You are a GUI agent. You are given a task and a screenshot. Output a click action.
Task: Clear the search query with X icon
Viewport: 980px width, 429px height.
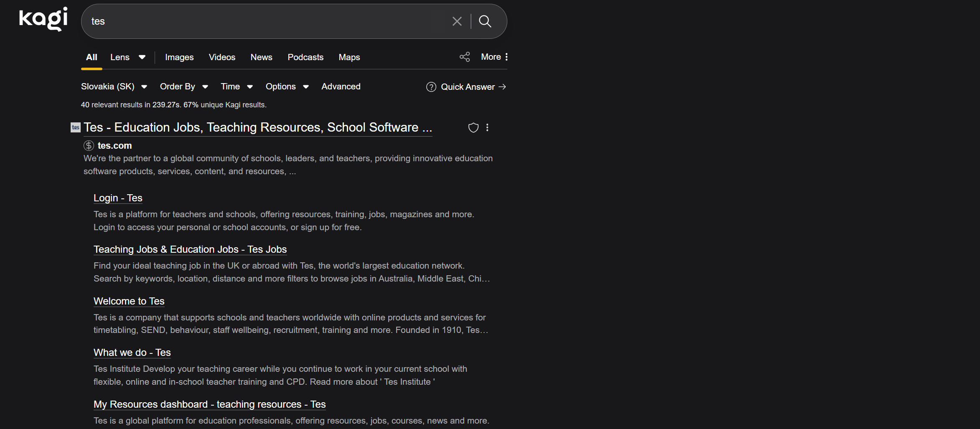pyautogui.click(x=457, y=21)
